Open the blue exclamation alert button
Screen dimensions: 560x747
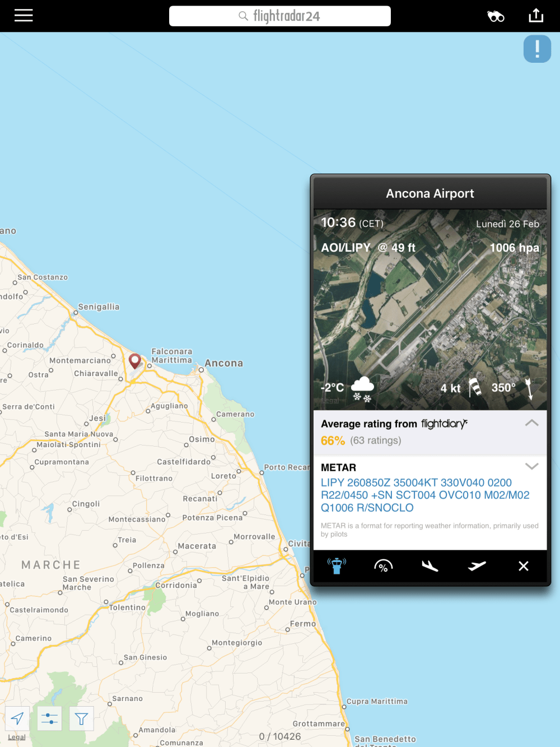[537, 49]
